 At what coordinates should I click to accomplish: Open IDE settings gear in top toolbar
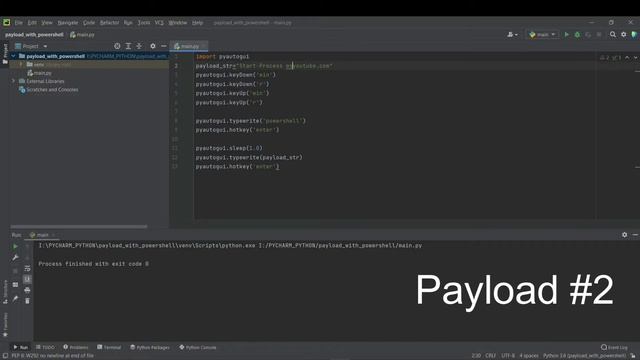(624, 35)
